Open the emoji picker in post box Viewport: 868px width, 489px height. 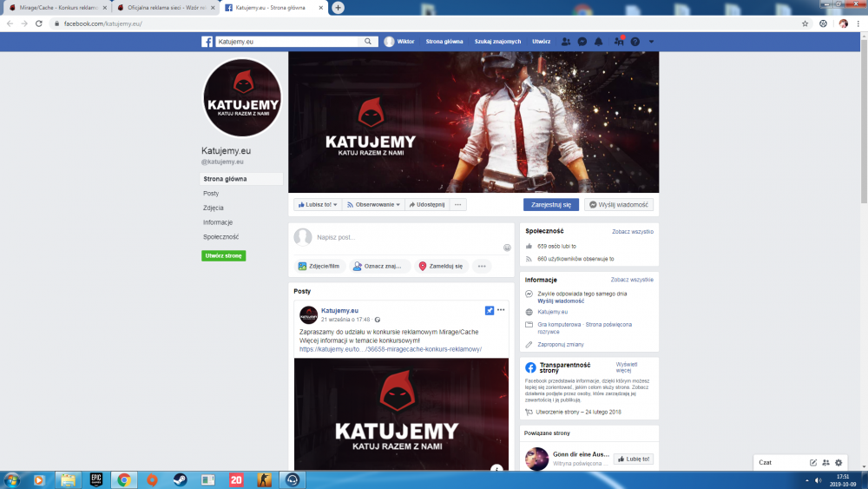(507, 248)
